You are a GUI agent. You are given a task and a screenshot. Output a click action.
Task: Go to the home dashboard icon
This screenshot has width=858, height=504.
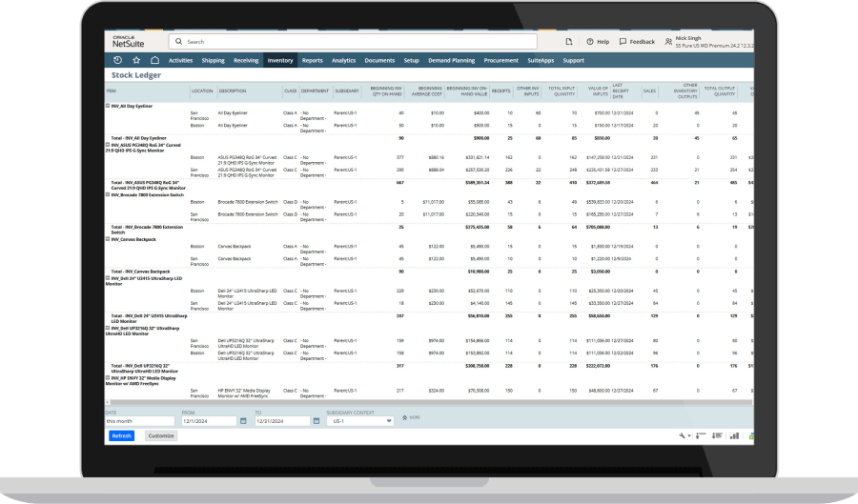(x=154, y=60)
